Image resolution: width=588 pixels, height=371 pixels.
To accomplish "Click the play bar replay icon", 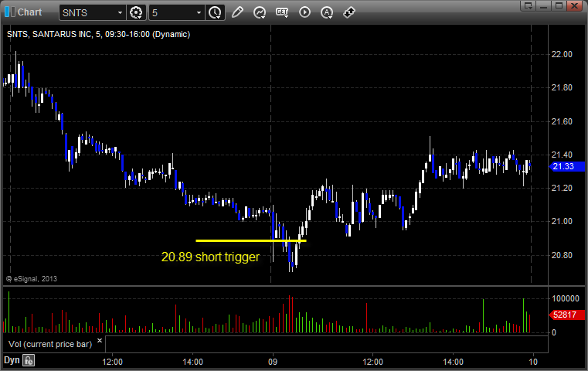I will click(x=304, y=12).
